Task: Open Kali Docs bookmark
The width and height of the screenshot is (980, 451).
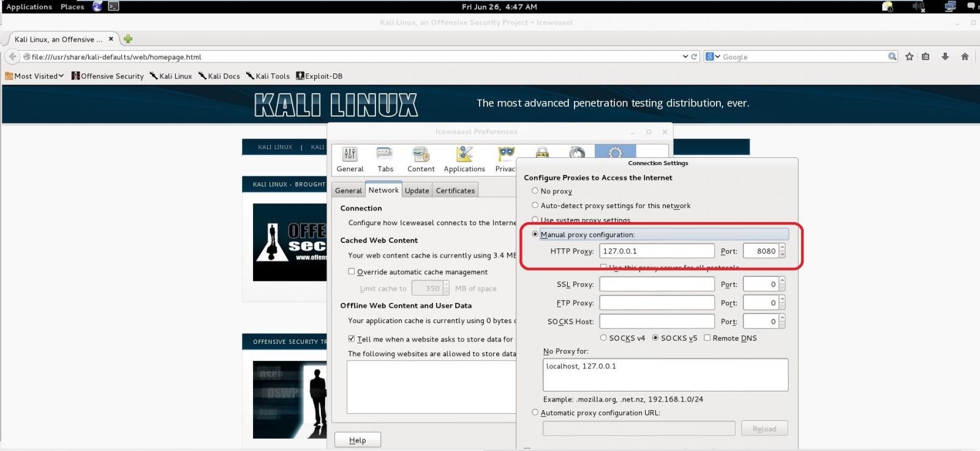Action: 219,76
